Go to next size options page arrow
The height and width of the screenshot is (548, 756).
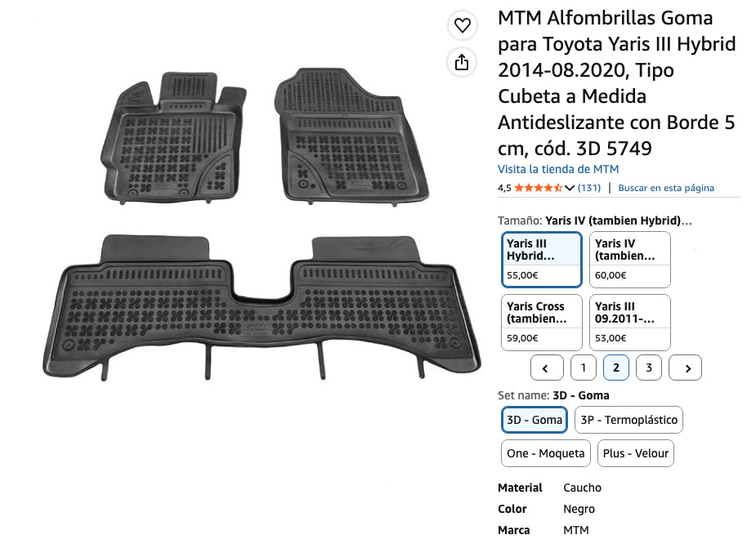(685, 368)
